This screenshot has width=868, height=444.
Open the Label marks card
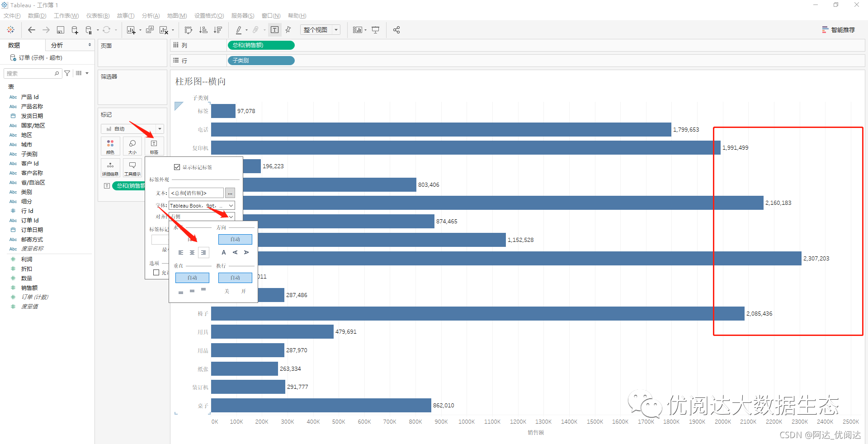coord(154,146)
